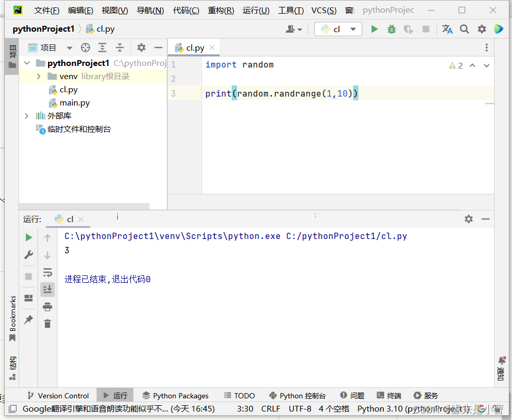512x420 pixels.
Task: Click the Search Everywhere magnifier icon
Action: pos(464,29)
